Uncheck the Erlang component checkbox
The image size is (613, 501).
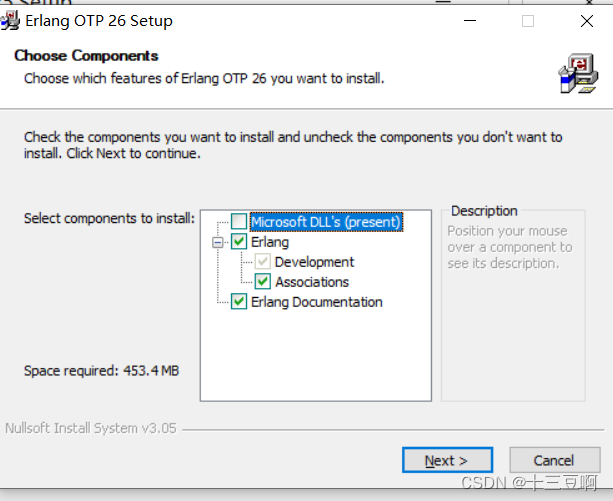pos(239,242)
